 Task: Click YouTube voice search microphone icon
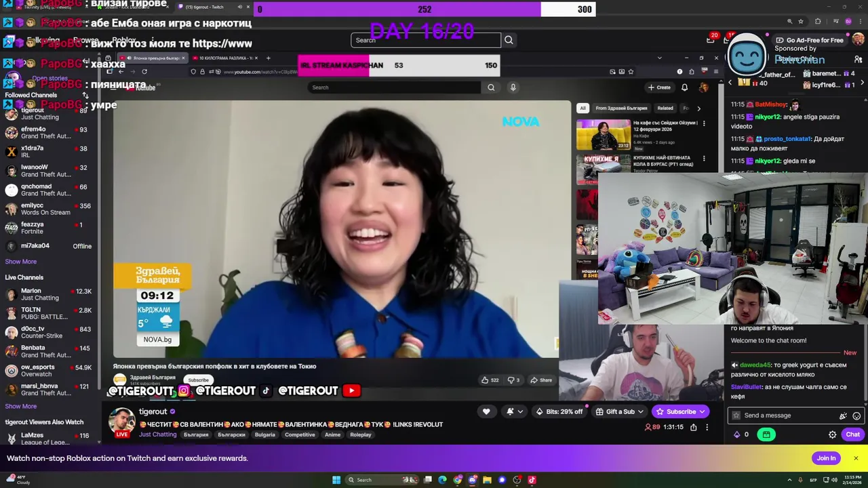513,87
